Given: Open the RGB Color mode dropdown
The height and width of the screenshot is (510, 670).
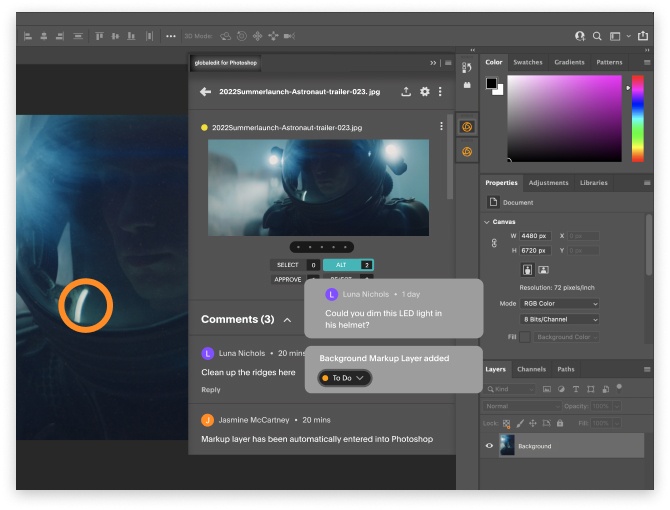Looking at the screenshot, I should pos(559,304).
